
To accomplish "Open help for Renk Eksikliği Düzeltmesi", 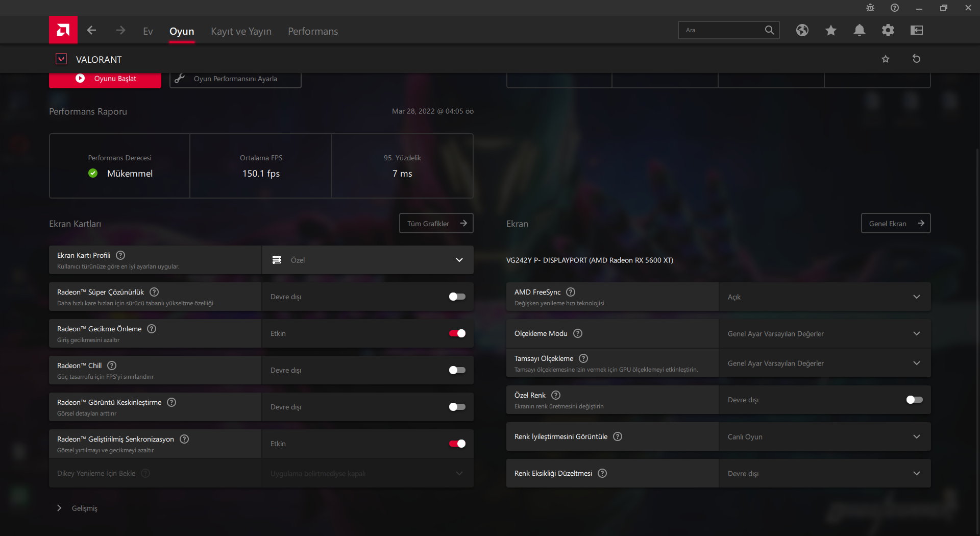I will point(602,473).
